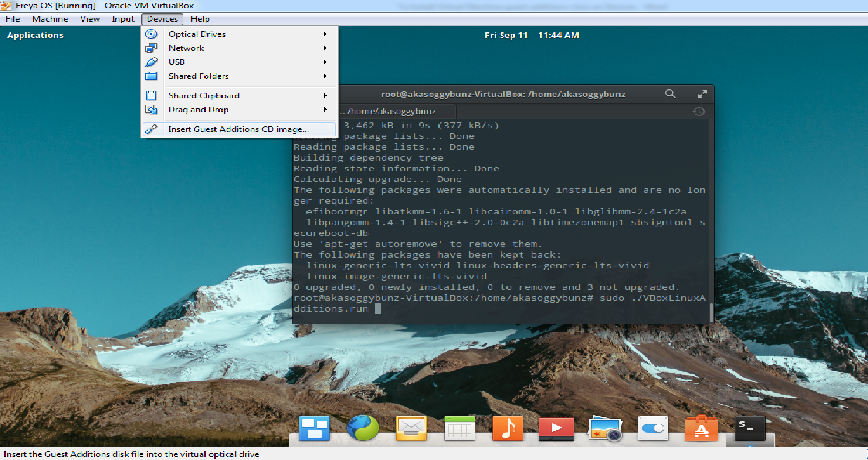Open the Input menu
This screenshot has height=460, width=868.
[x=123, y=19]
